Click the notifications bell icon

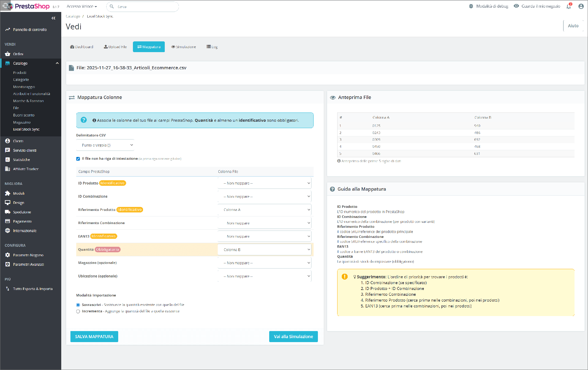[568, 6]
